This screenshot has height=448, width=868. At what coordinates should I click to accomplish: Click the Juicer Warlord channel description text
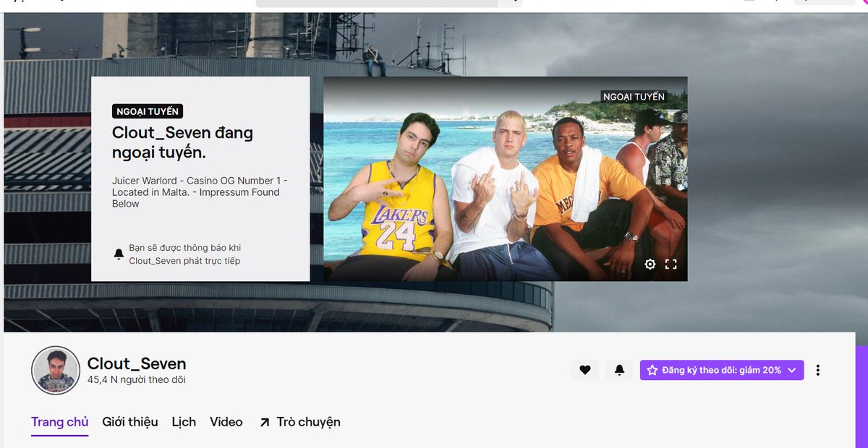(x=200, y=192)
